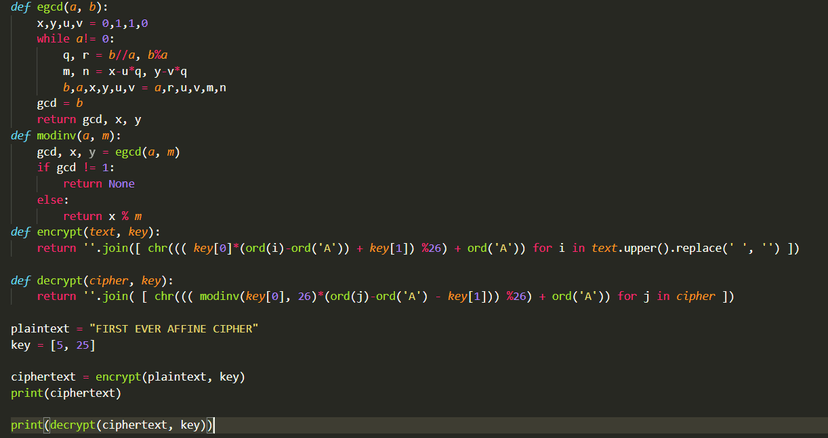Place cursor on 'while a!= 0' line
The width and height of the screenshot is (828, 438).
coord(76,39)
